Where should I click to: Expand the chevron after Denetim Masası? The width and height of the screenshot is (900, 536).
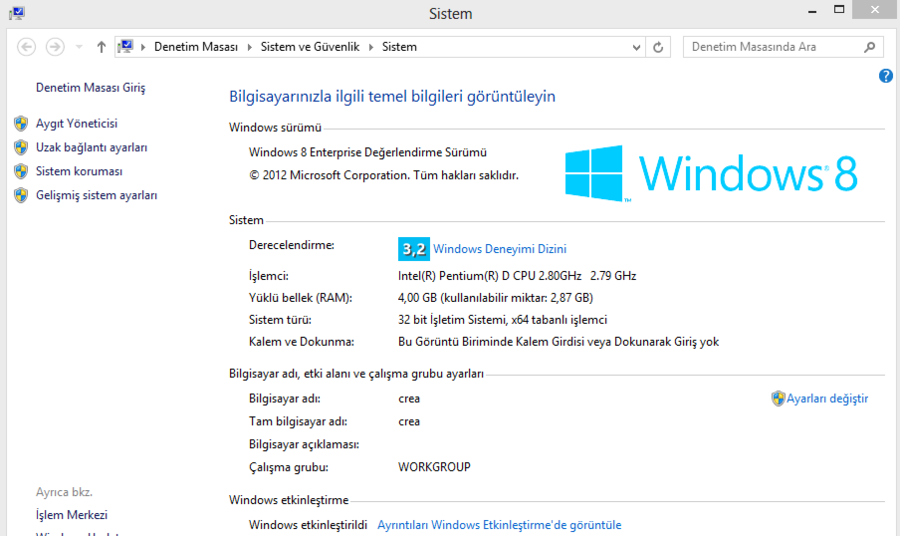pyautogui.click(x=250, y=47)
